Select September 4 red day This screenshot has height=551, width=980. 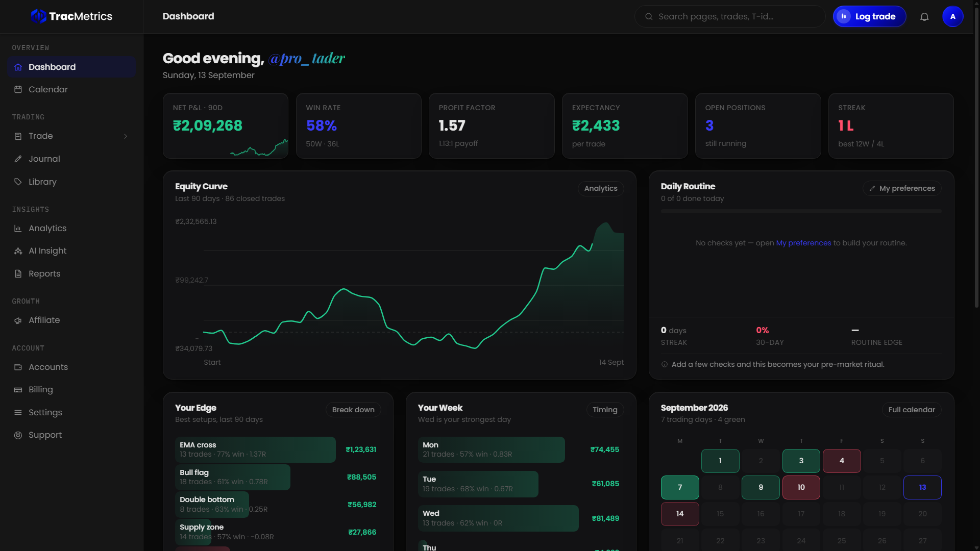tap(842, 461)
